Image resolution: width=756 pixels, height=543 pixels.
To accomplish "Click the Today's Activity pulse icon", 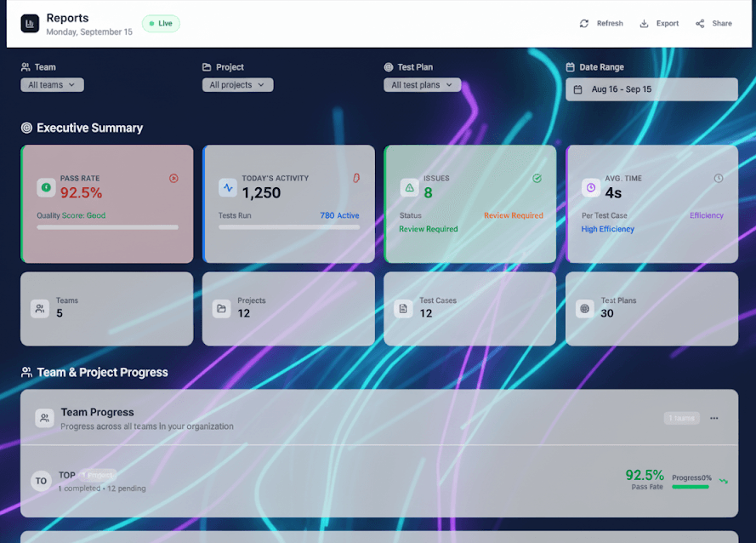I will point(227,186).
